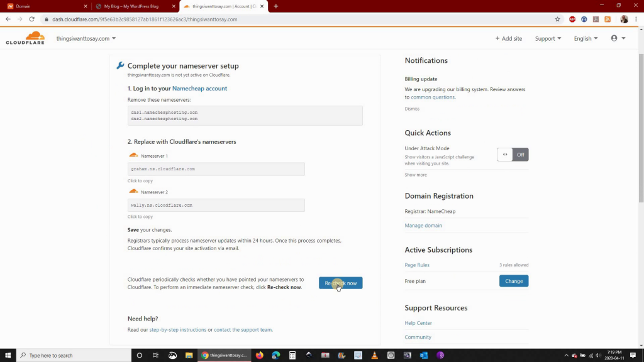Copy Nameserver 1 graham.ns.cloudflare.com field

tap(216, 169)
